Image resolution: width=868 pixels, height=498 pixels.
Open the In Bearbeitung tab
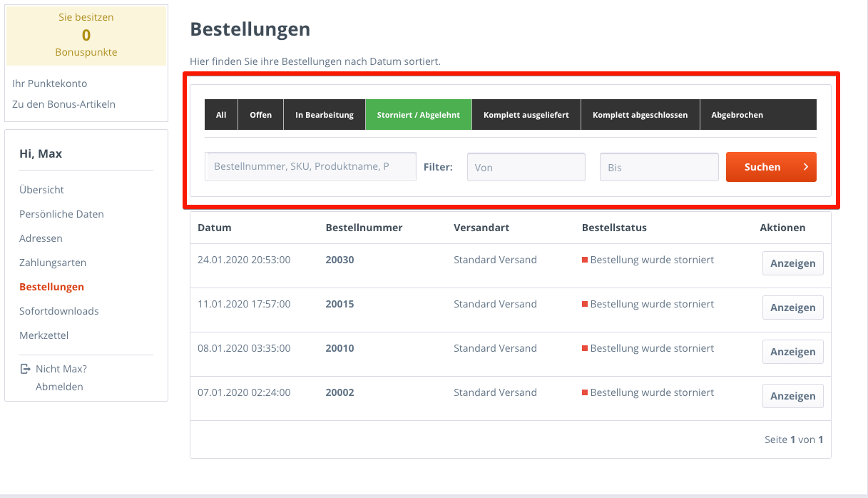(x=325, y=114)
